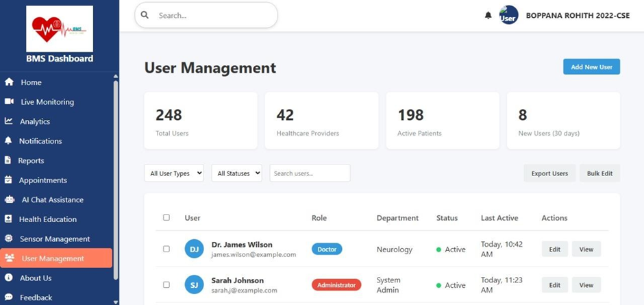The image size is (644, 305).
Task: Click the Reports document icon
Action: 8,160
